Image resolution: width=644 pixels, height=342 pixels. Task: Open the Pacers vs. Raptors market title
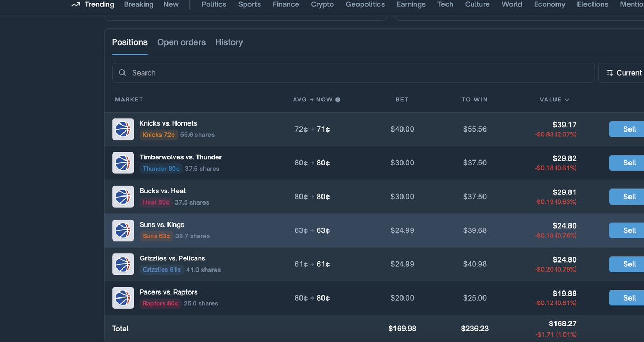tap(169, 292)
